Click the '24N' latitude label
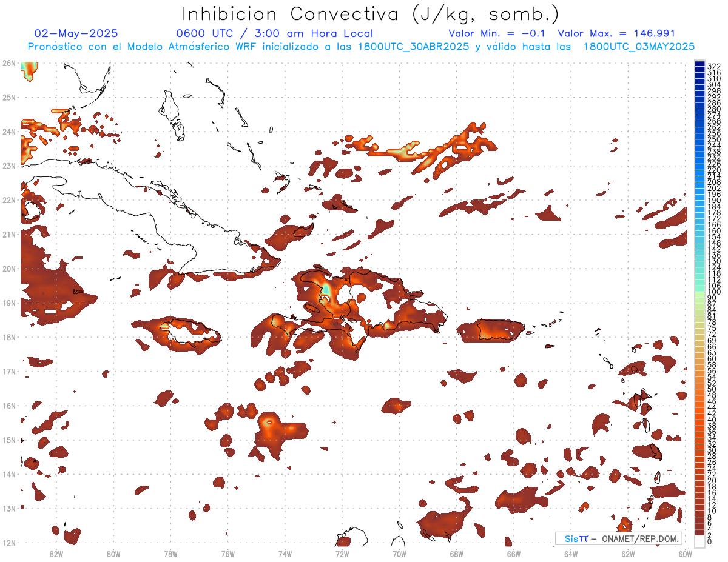The width and height of the screenshot is (728, 562). (9, 132)
